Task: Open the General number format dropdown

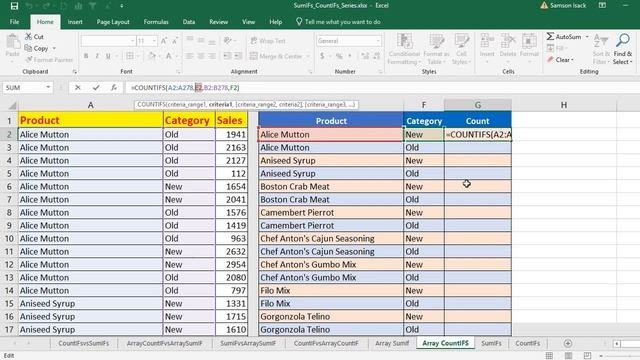Action: click(378, 41)
